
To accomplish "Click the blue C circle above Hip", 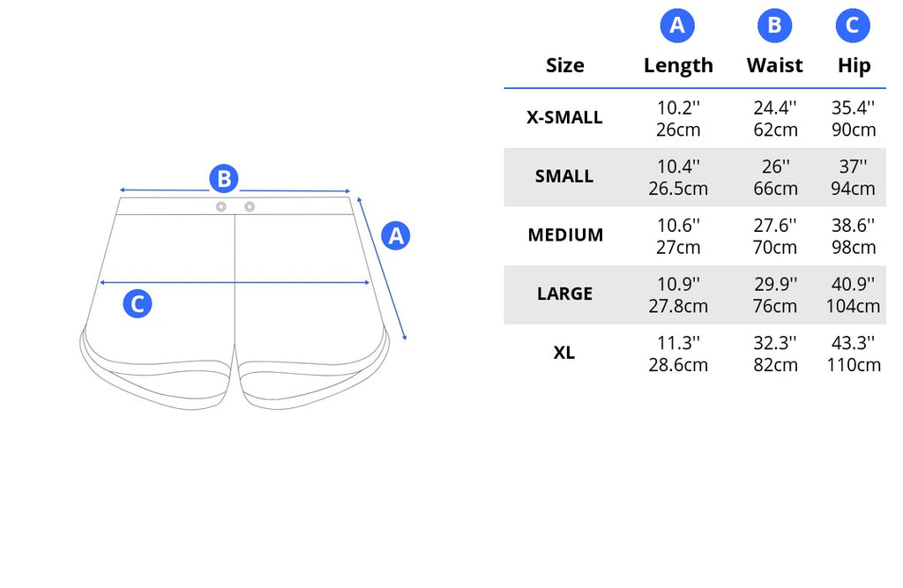I will point(853,26).
